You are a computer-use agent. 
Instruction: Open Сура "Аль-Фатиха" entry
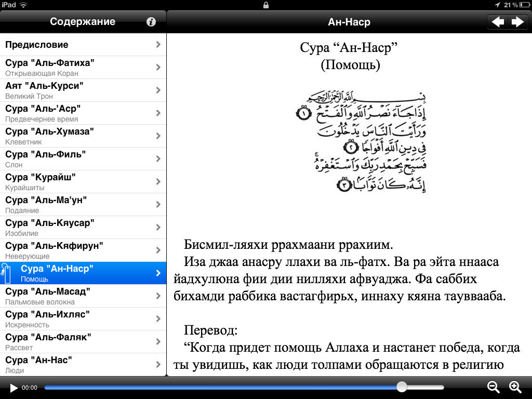(x=83, y=68)
